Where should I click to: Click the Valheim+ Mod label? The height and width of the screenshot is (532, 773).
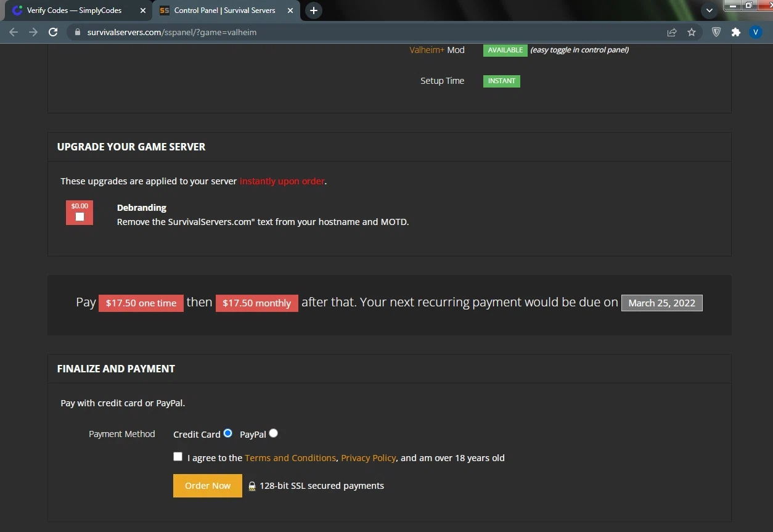[437, 50]
